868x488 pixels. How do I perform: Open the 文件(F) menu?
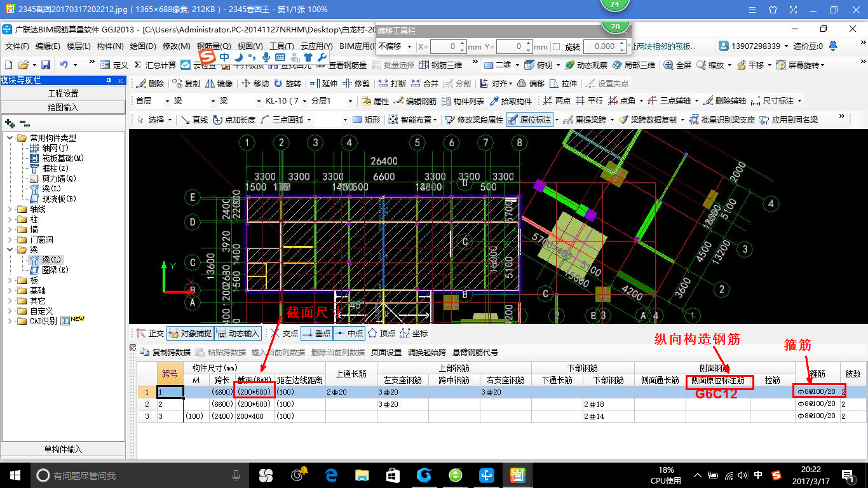tap(17, 46)
